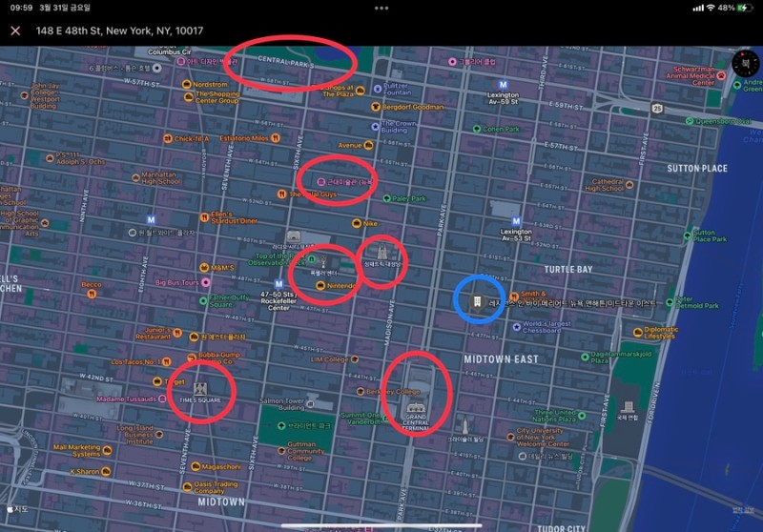Tap the Nike store marker
The image size is (763, 532).
coord(357,223)
